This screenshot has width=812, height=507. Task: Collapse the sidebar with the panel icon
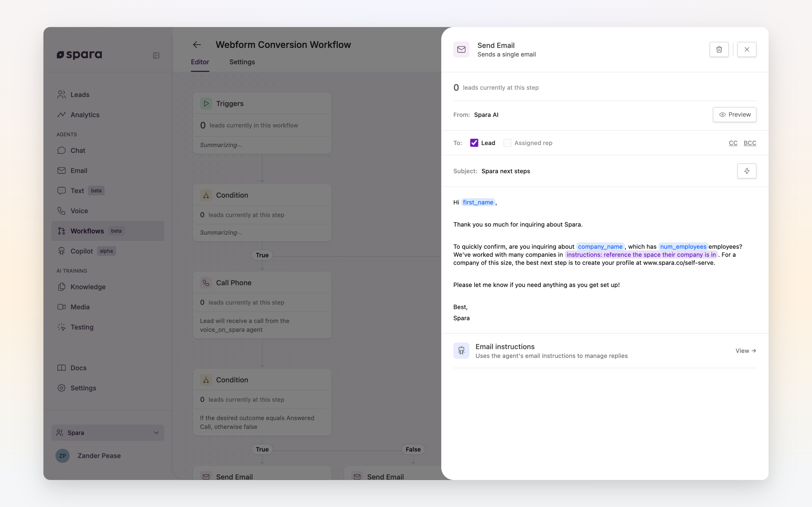tap(156, 55)
